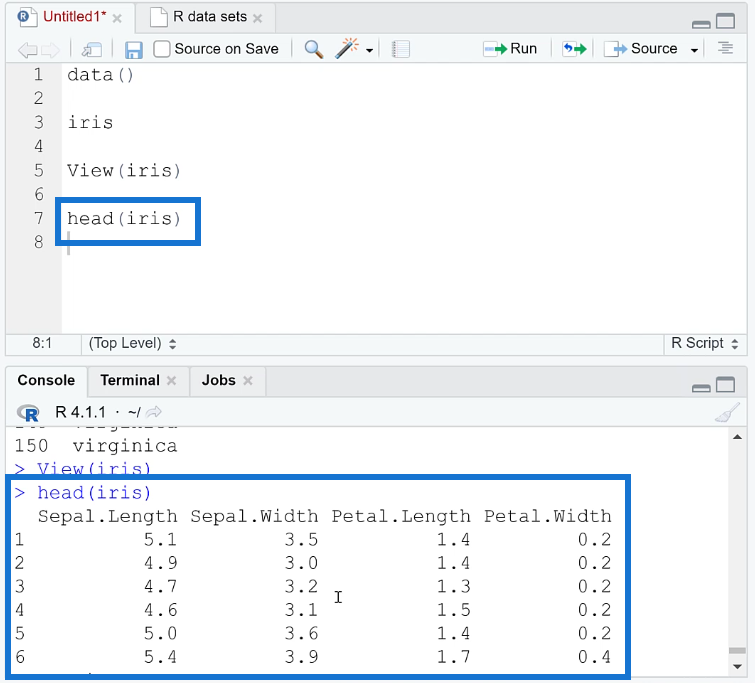Click '150 virginica' console output line
The width and height of the screenshot is (755, 683).
click(96, 446)
